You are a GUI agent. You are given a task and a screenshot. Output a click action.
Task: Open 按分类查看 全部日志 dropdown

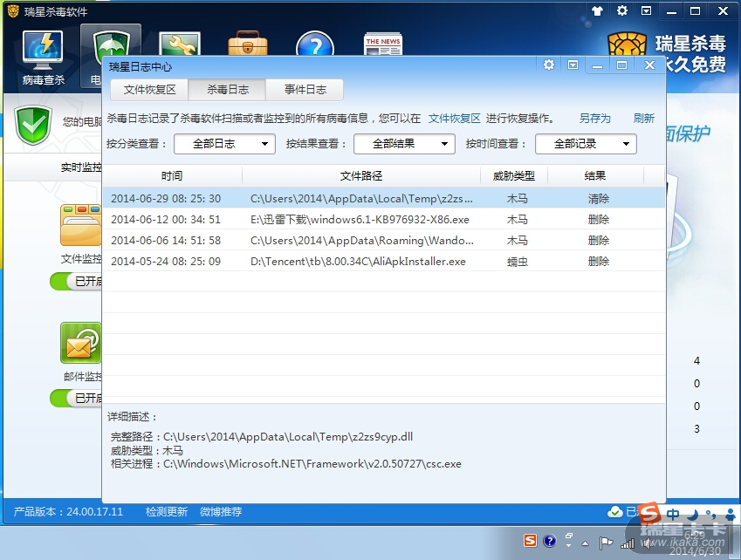(224, 144)
